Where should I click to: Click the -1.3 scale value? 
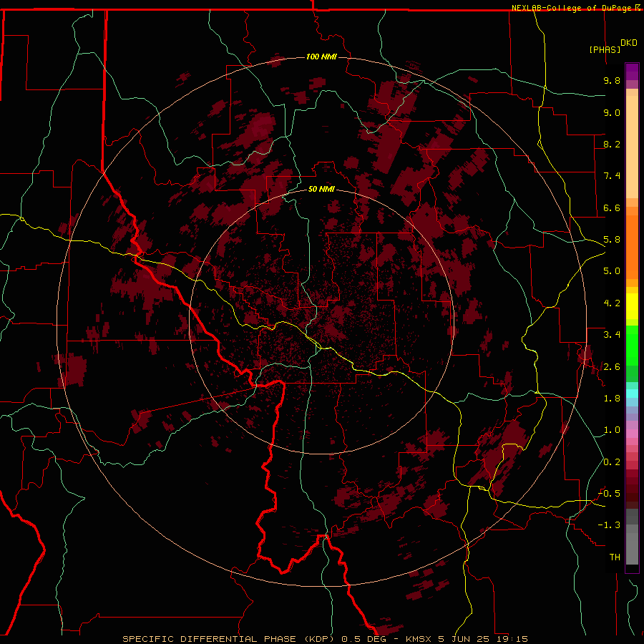click(x=609, y=525)
